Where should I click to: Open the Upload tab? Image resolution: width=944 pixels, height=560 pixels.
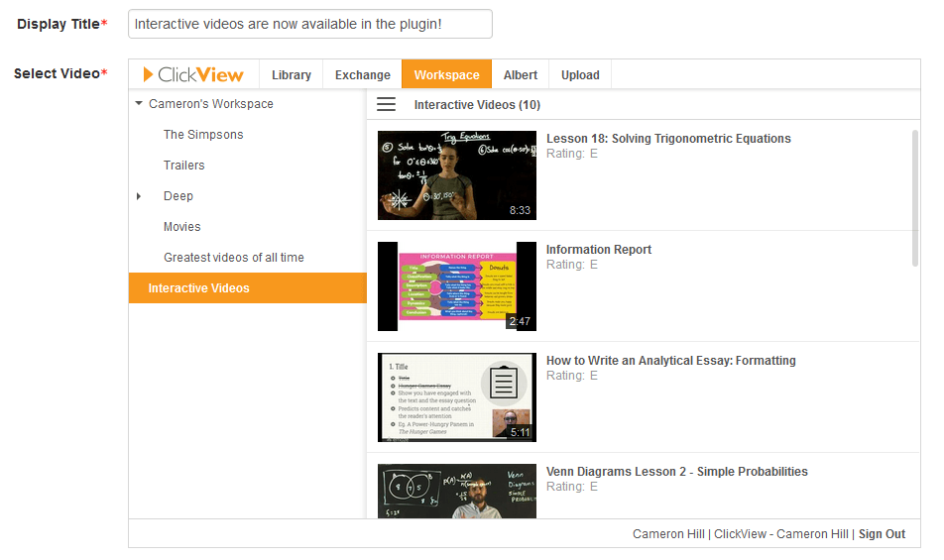coord(580,74)
